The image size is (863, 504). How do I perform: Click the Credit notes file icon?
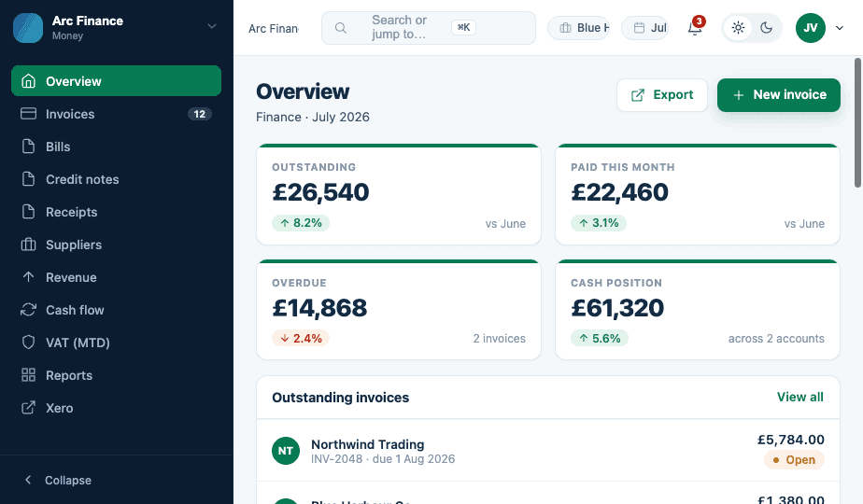[28, 179]
